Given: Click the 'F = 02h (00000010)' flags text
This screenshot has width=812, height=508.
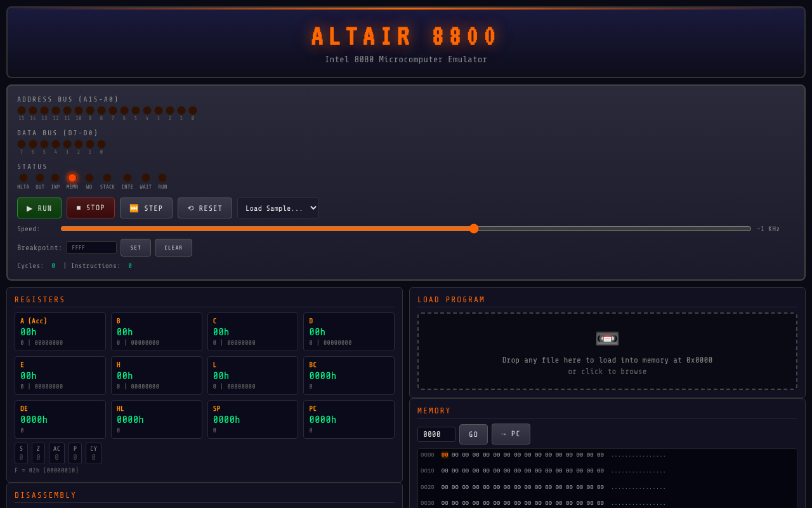Looking at the screenshot, I should click(x=47, y=471).
